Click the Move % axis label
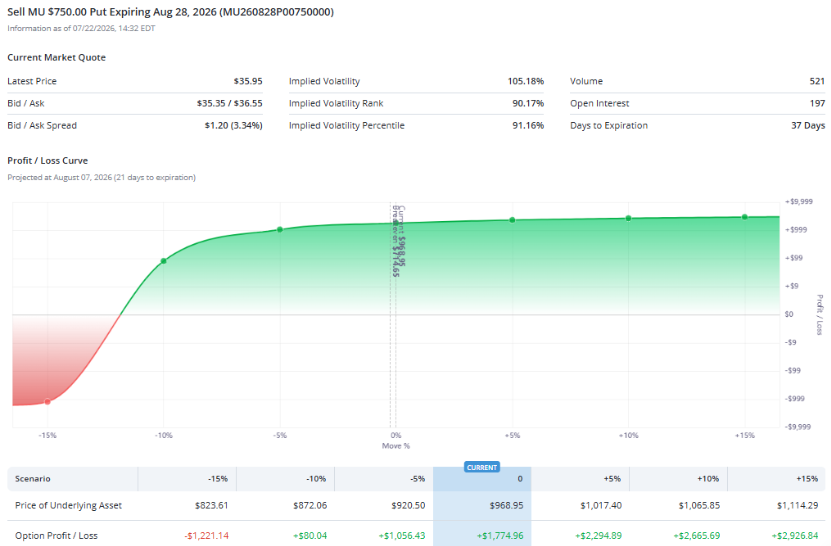Image resolution: width=831 pixels, height=546 pixels. click(396, 446)
